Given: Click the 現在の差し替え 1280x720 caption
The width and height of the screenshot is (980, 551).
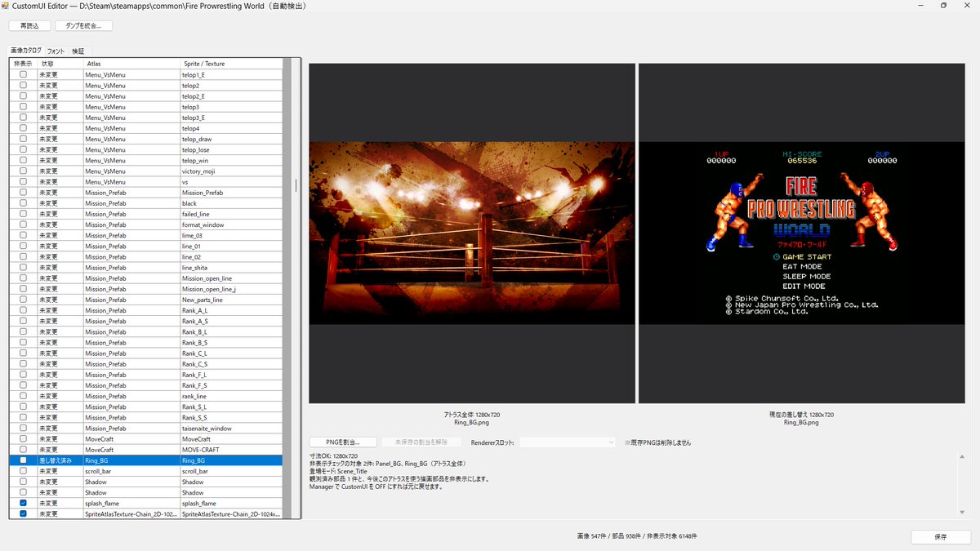Looking at the screenshot, I should pyautogui.click(x=801, y=415).
